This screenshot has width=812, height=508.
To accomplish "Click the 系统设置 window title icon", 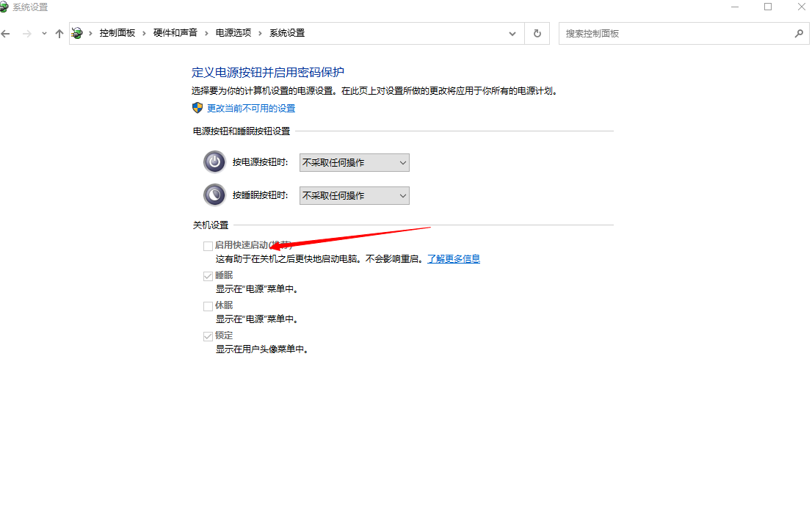I will [4, 7].
